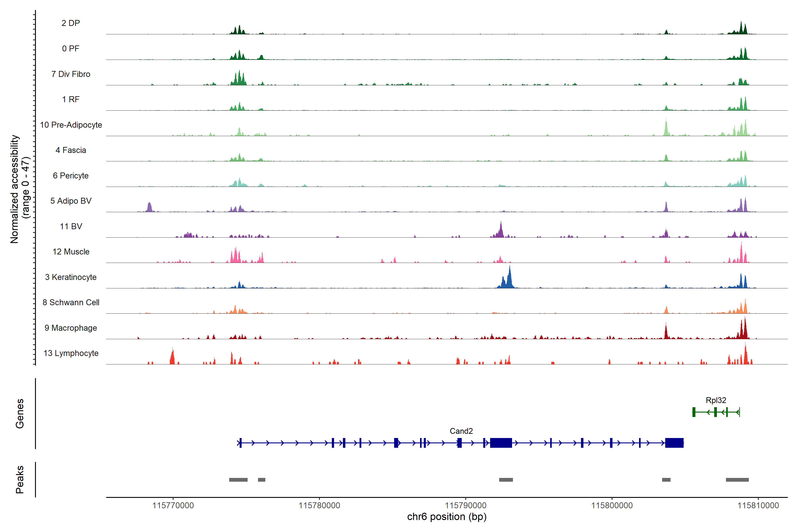798x532 pixels.
Task: Click the Rpl32 gene label
Action: [716, 400]
